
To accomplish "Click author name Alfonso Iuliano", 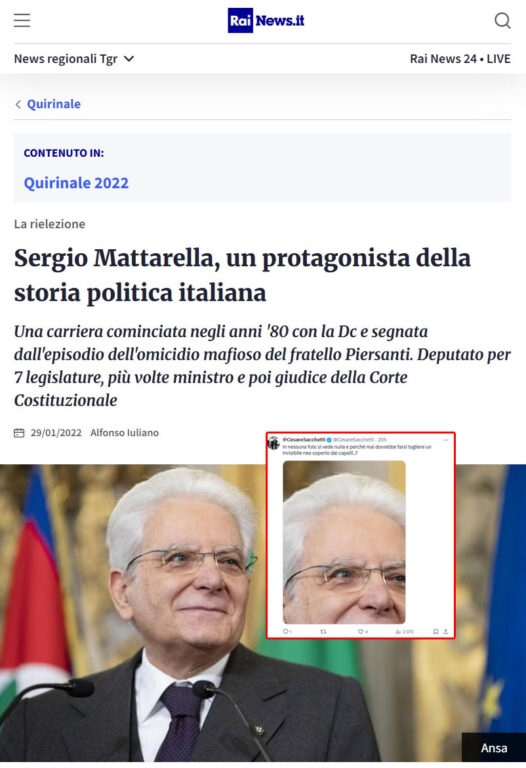I will tap(124, 433).
